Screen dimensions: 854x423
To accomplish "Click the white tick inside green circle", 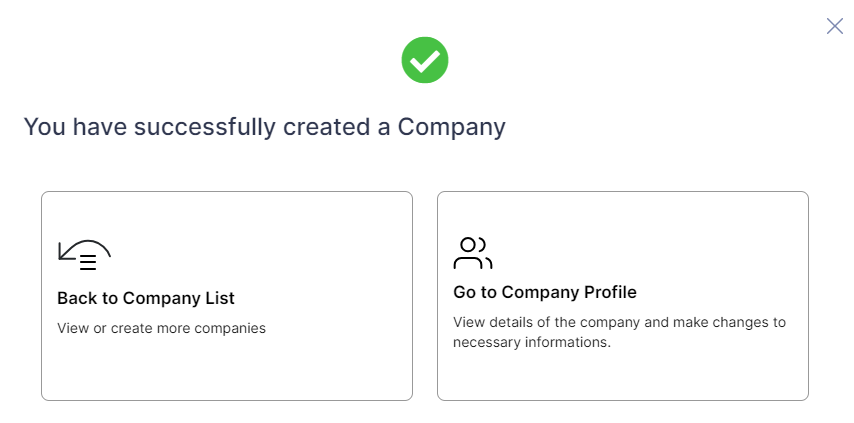I will point(425,61).
